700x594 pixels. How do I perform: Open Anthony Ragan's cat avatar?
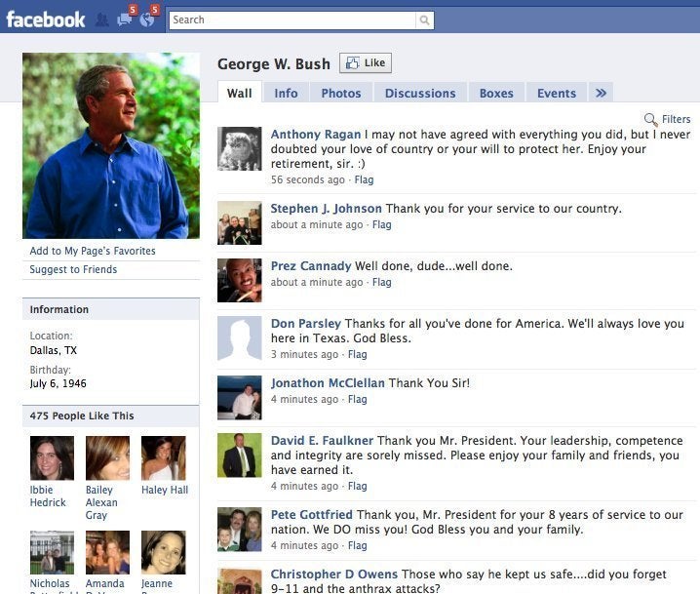click(240, 148)
